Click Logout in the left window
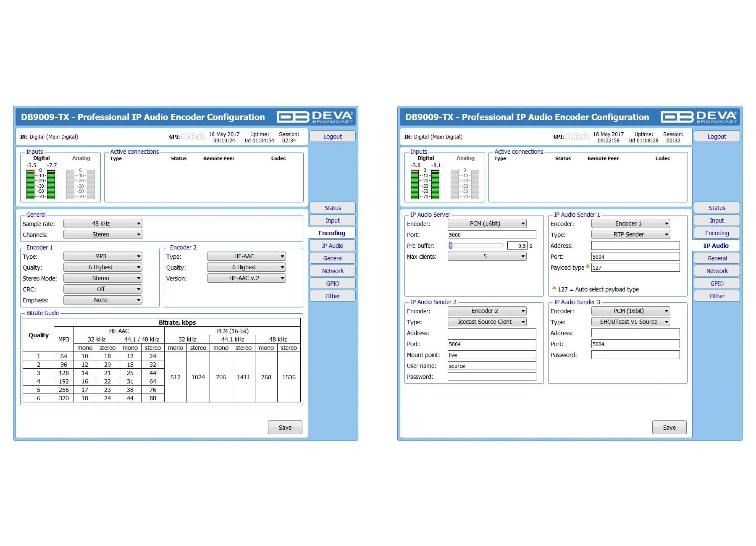The image size is (756, 546). [x=333, y=136]
